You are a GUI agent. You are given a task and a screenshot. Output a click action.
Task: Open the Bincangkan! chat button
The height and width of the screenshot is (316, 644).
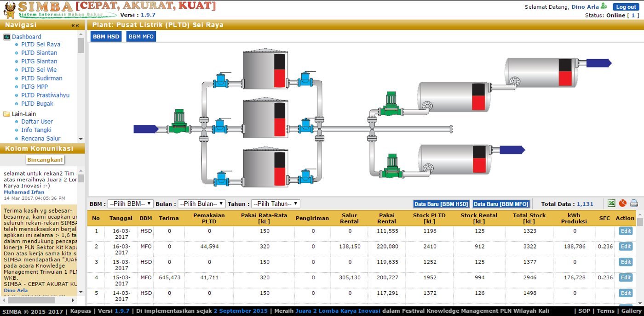[45, 159]
